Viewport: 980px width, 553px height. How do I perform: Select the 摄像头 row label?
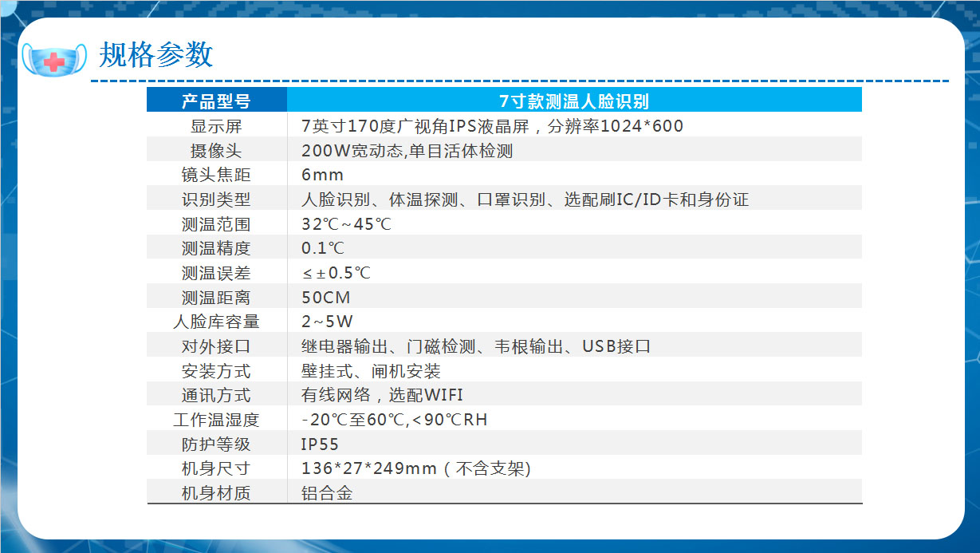tap(216, 151)
